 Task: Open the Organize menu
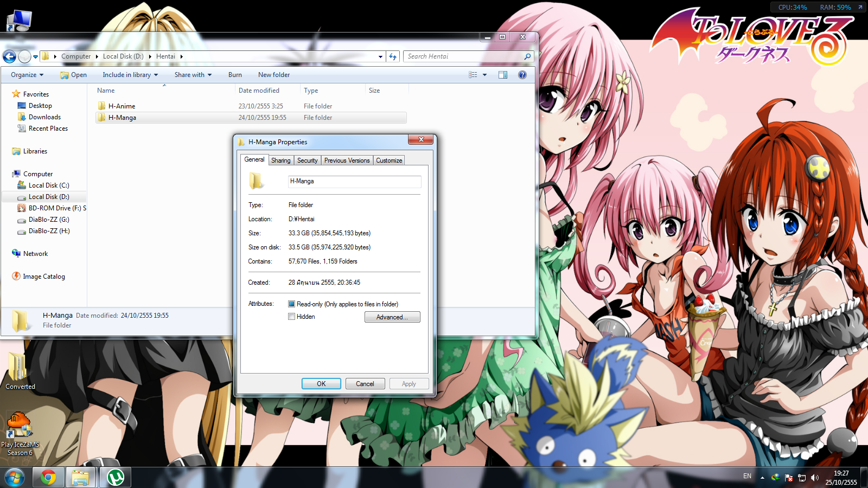coord(27,75)
